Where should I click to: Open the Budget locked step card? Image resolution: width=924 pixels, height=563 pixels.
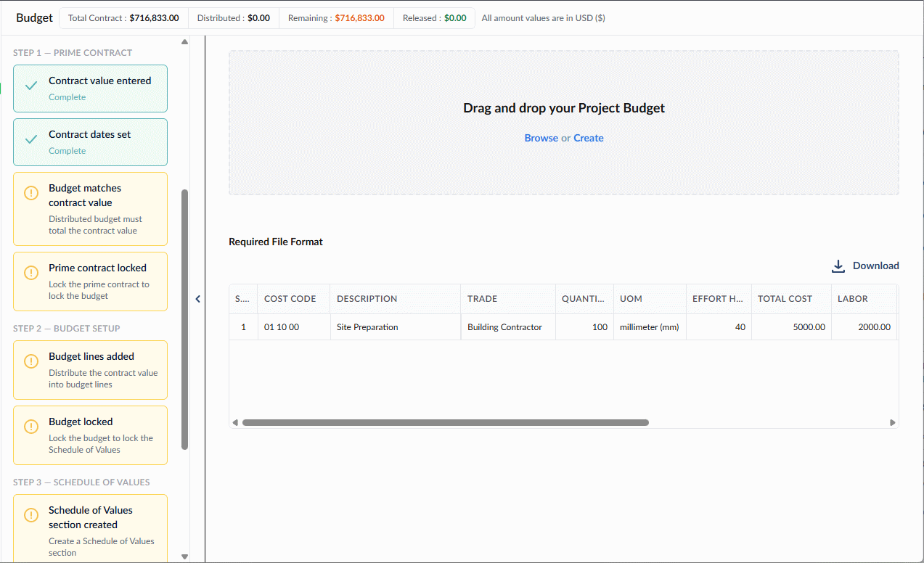[x=90, y=435]
